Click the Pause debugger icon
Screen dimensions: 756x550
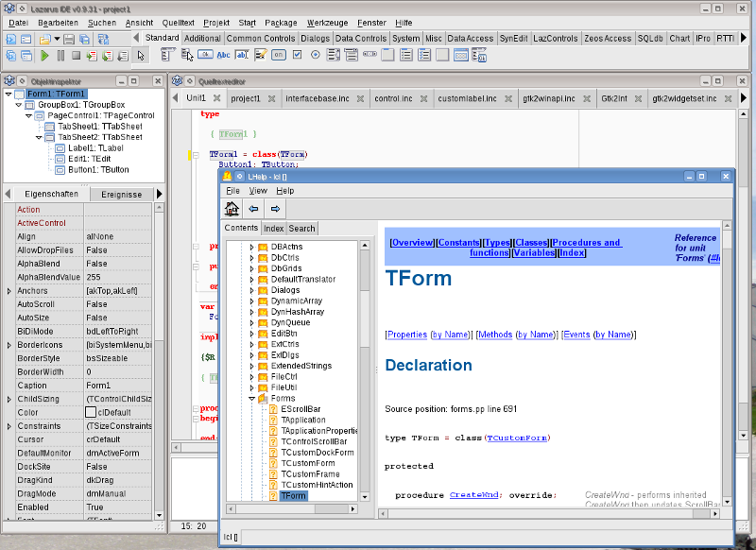pyautogui.click(x=60, y=56)
